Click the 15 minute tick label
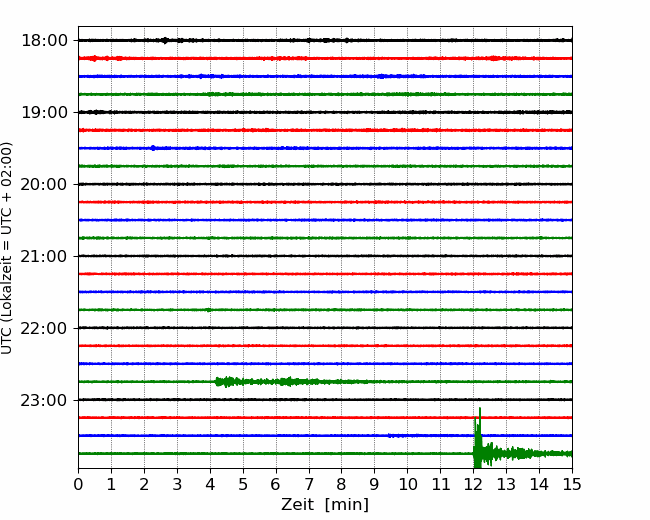The width and height of the screenshot is (650, 520). tap(572, 484)
